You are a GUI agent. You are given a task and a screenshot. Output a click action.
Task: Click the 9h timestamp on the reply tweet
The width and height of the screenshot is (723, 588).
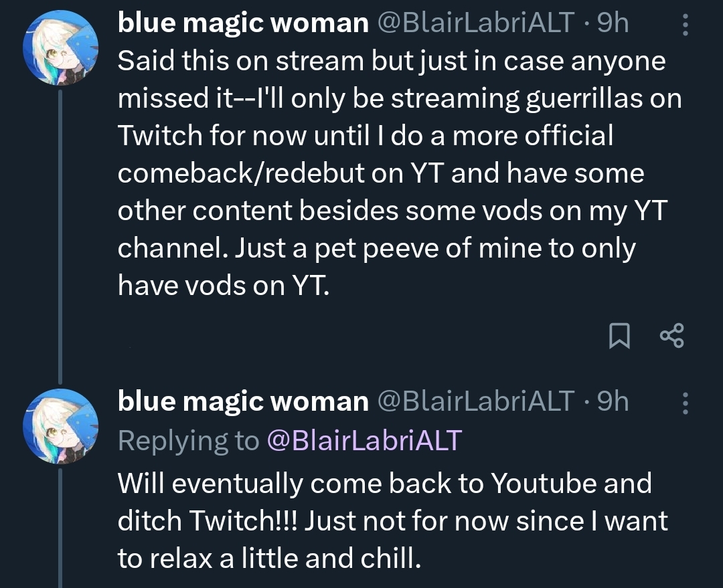tap(613, 401)
